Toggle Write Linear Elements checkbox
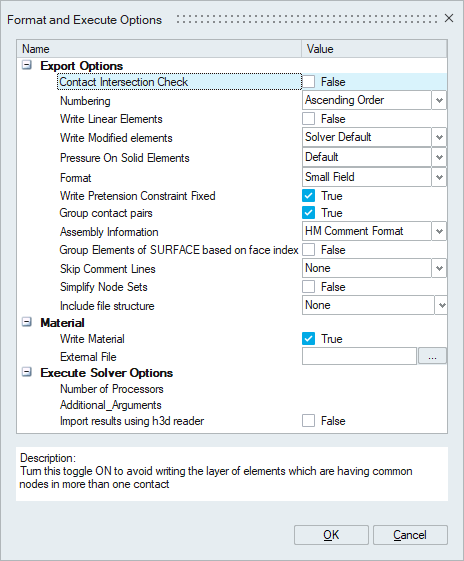Screen dimensions: 464x561 (x=308, y=118)
